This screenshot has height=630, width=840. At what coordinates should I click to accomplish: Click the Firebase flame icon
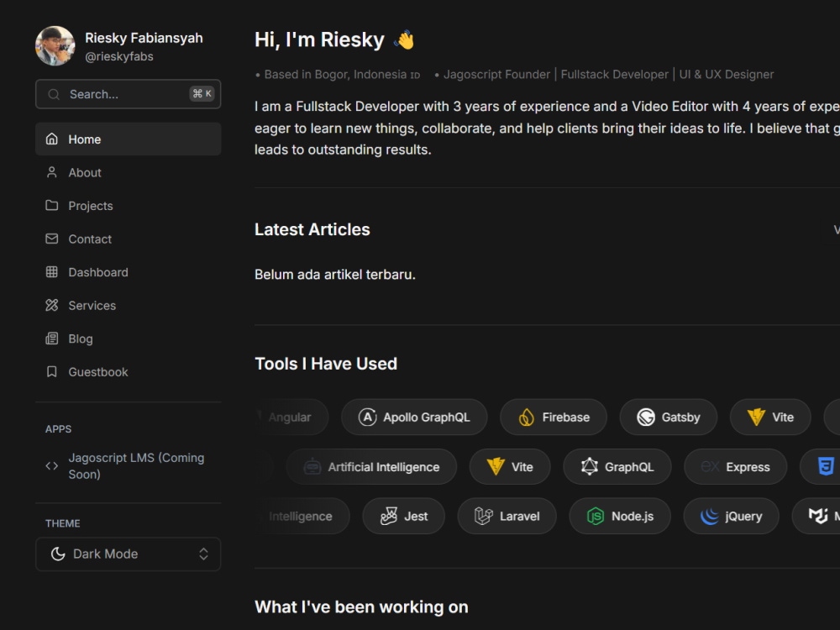tap(526, 417)
